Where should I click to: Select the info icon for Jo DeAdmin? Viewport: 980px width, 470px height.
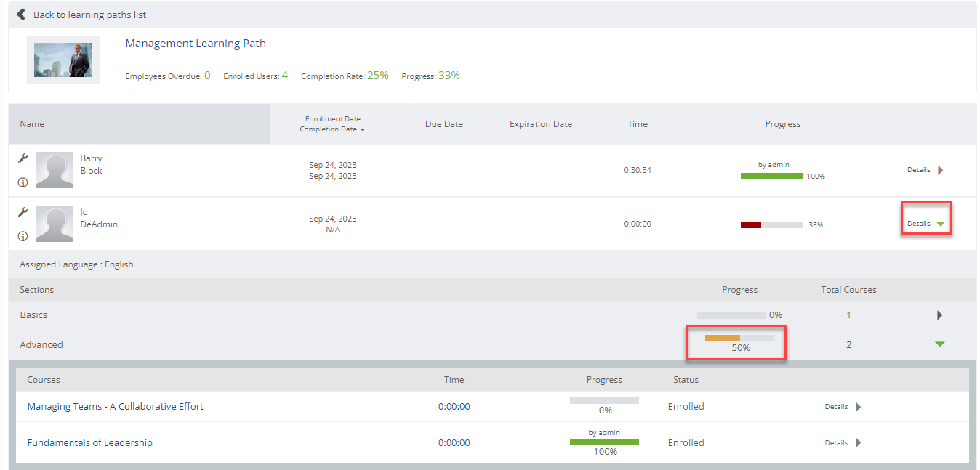pyautogui.click(x=22, y=235)
